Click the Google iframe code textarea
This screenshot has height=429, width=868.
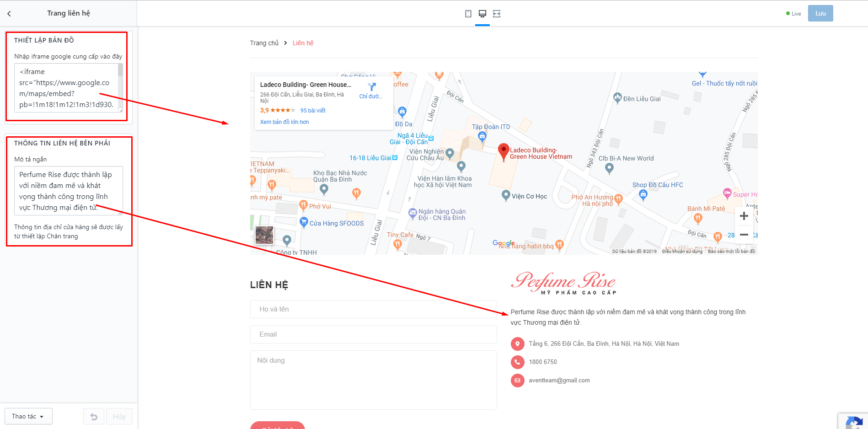(69, 88)
